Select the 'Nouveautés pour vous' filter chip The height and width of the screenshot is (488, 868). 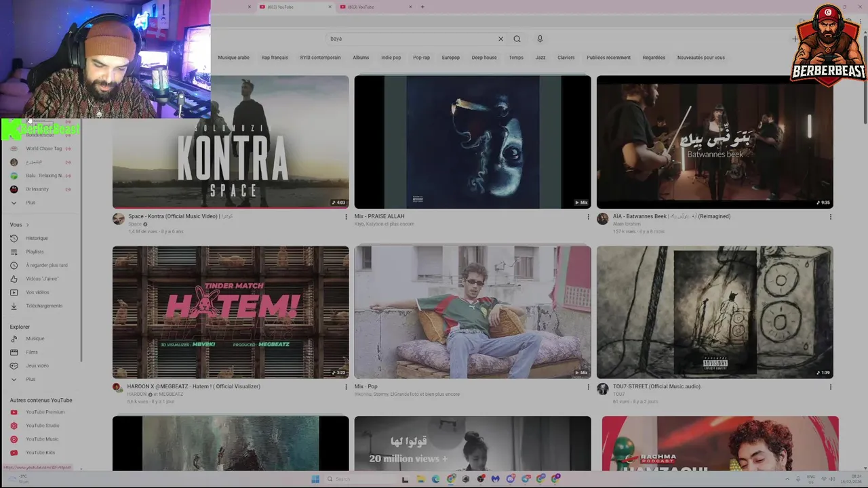[x=701, y=58]
